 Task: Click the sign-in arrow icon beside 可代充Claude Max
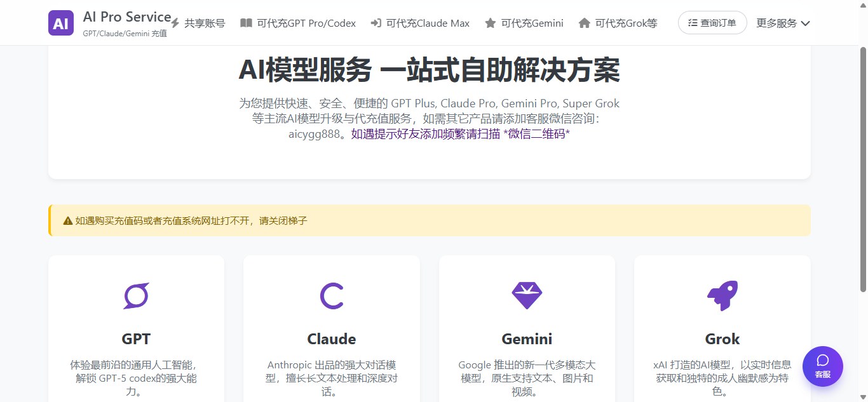click(376, 23)
